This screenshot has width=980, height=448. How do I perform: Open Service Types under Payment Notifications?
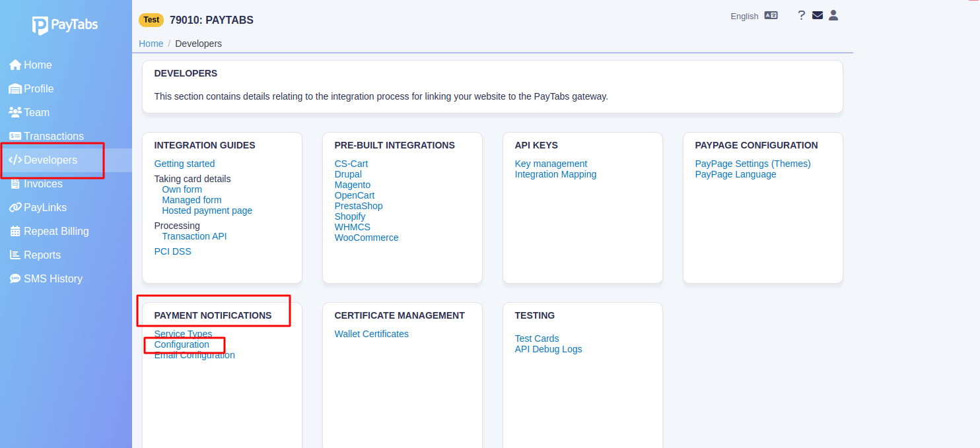(x=183, y=334)
